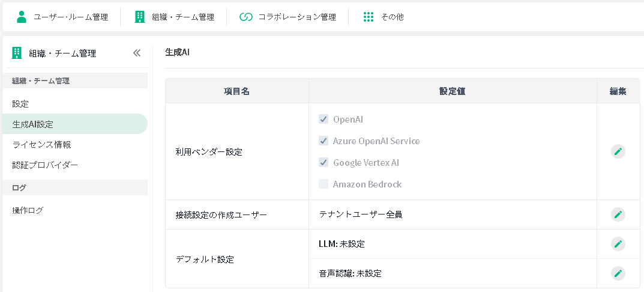Click the collaboration link icon
Image resolution: width=644 pixels, height=292 pixels.
[245, 17]
